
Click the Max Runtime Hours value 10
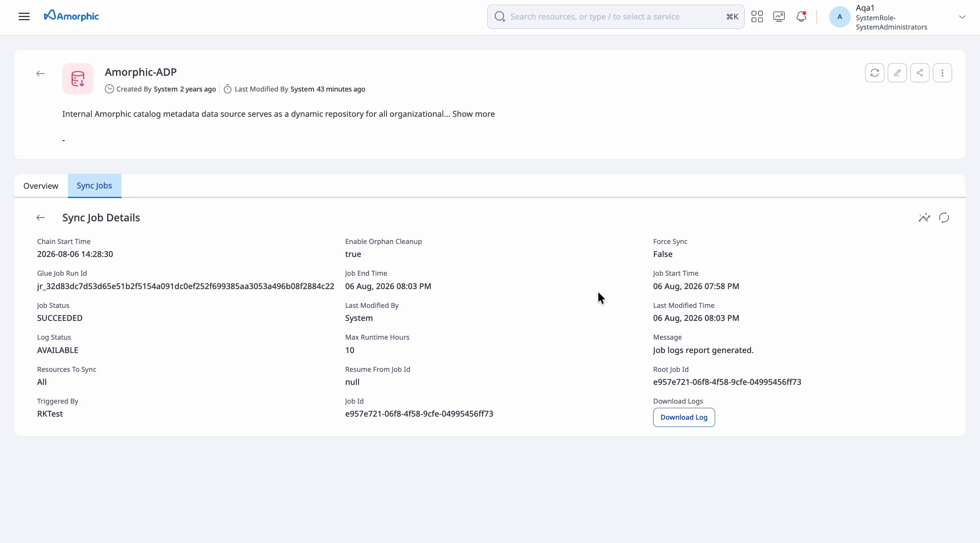[x=350, y=350]
